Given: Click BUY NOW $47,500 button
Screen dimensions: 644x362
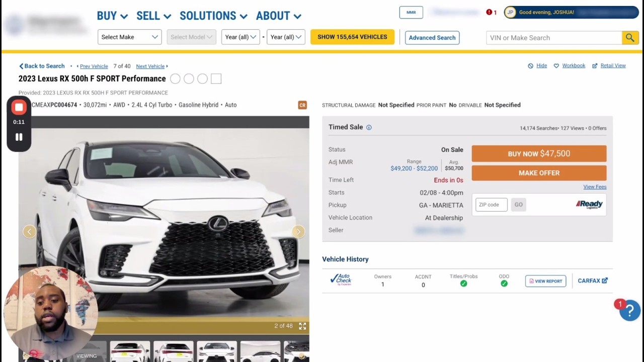Looking at the screenshot, I should (x=539, y=154).
